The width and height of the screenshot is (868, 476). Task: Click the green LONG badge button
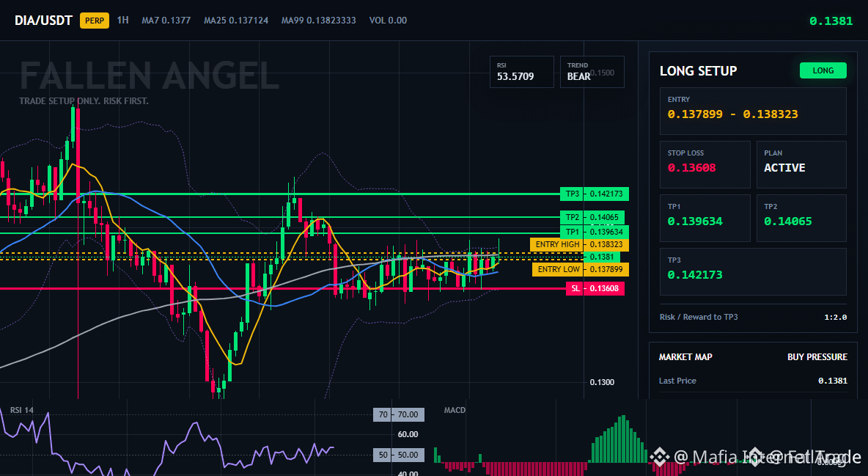click(823, 70)
